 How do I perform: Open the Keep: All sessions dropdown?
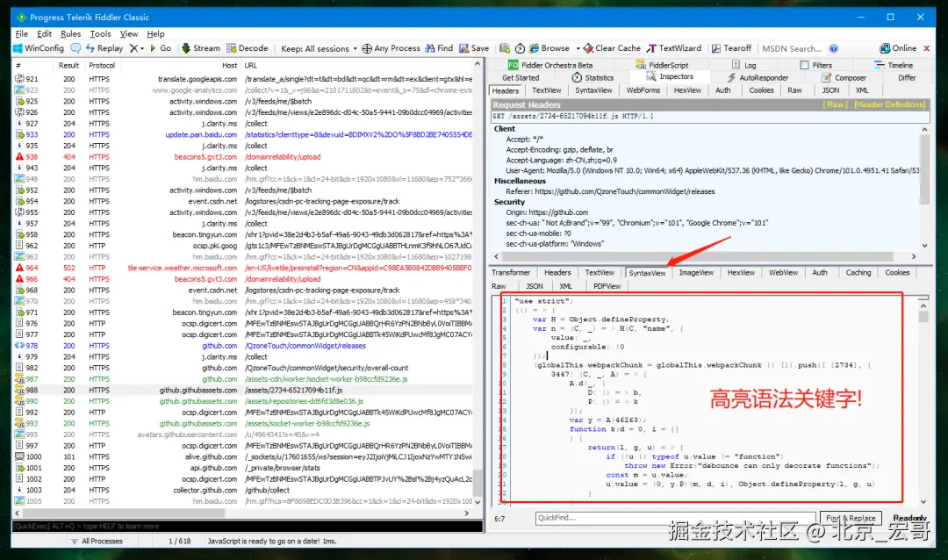pyautogui.click(x=320, y=48)
